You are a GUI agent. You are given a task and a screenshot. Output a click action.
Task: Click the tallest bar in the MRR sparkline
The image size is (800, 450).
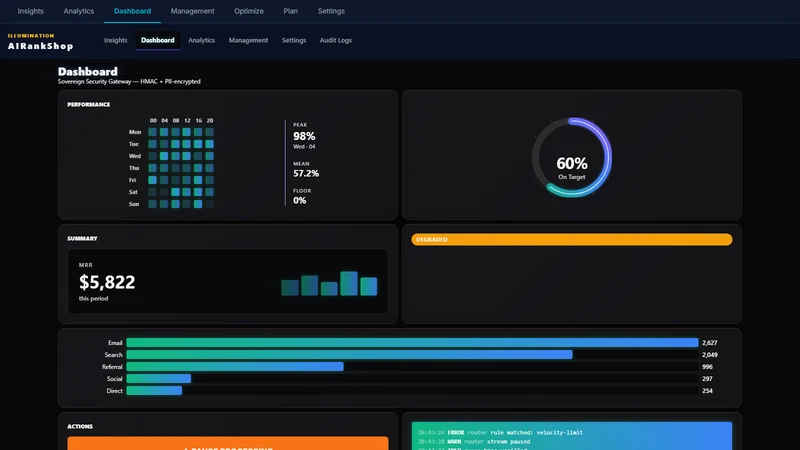click(349, 283)
